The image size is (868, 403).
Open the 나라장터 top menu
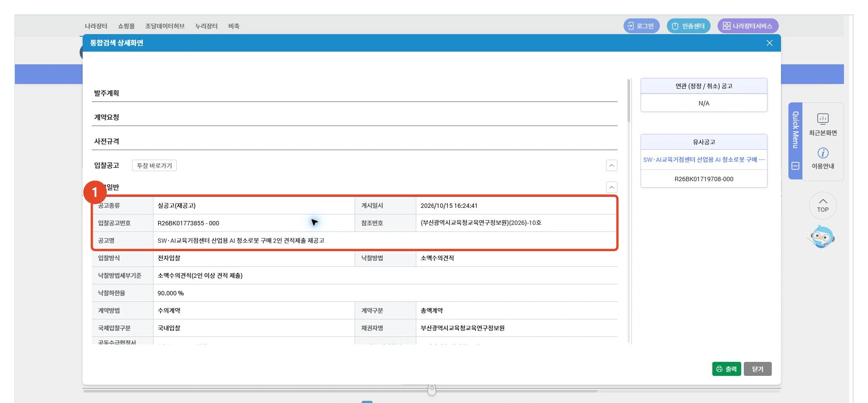96,26
